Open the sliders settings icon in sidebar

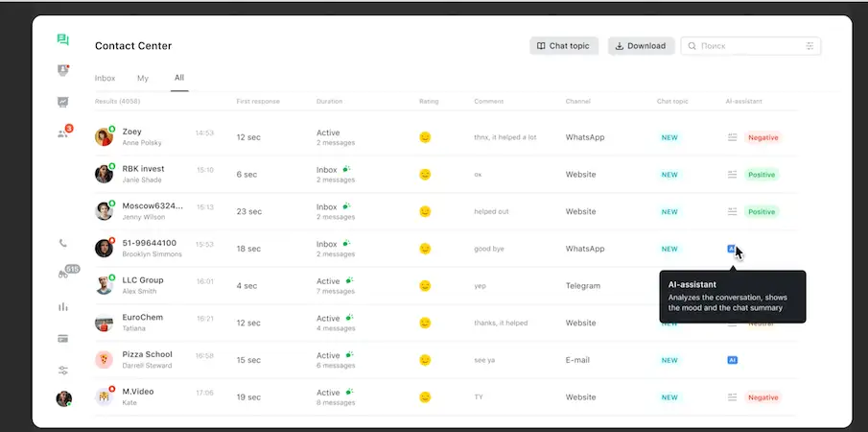(x=63, y=370)
